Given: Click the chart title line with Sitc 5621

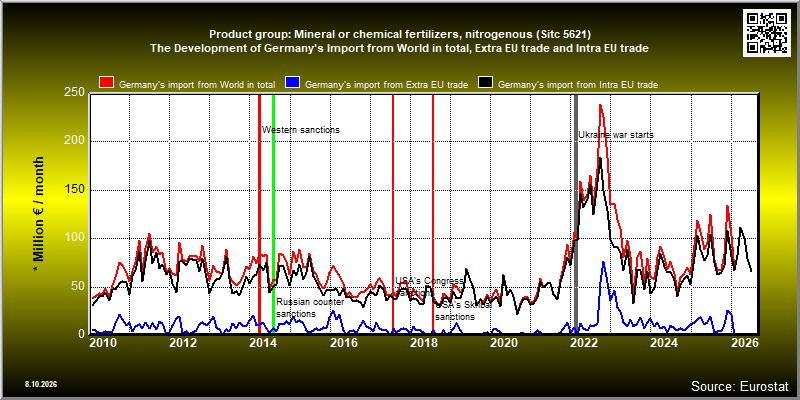Looking at the screenshot, I should pyautogui.click(x=400, y=35).
